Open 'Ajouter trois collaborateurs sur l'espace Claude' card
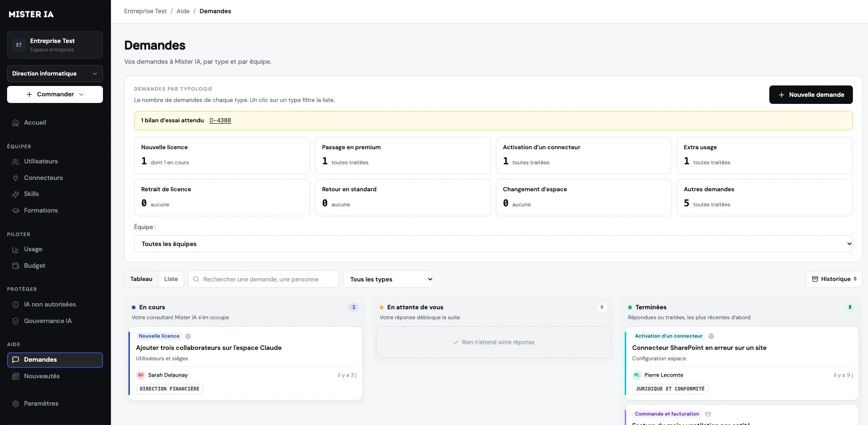 (246, 363)
